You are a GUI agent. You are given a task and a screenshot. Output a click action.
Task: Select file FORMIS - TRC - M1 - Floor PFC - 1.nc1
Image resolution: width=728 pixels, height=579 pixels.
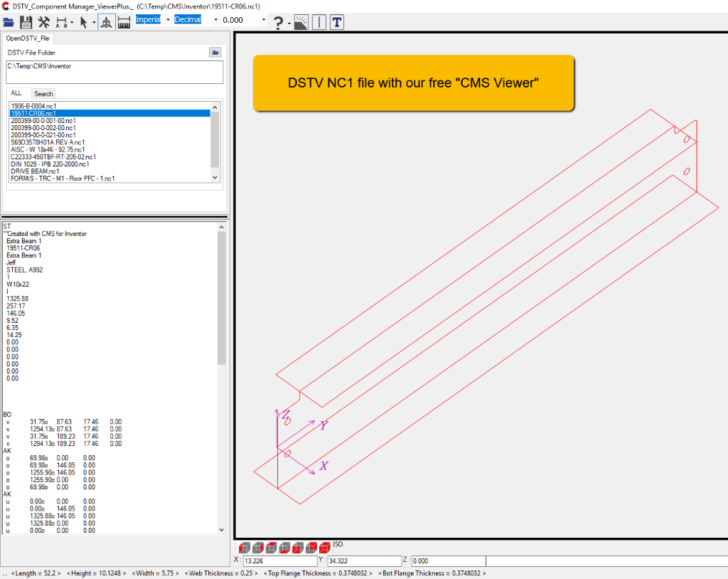[109, 179]
